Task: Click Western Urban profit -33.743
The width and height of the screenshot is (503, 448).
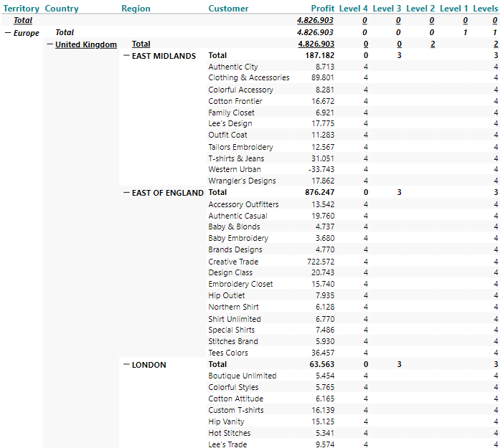Action: 321,169
